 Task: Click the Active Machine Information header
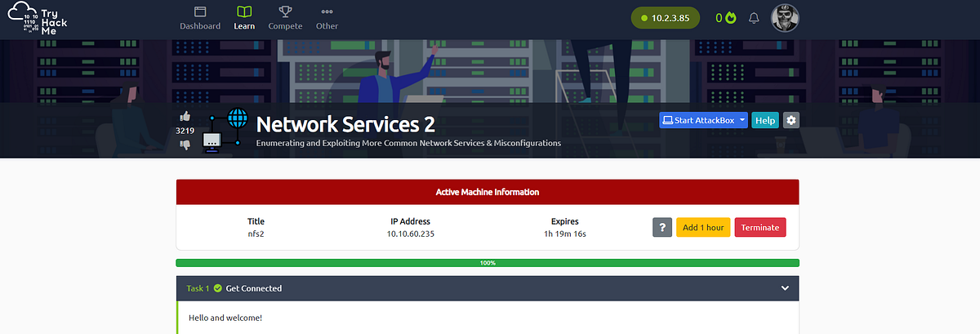point(488,192)
